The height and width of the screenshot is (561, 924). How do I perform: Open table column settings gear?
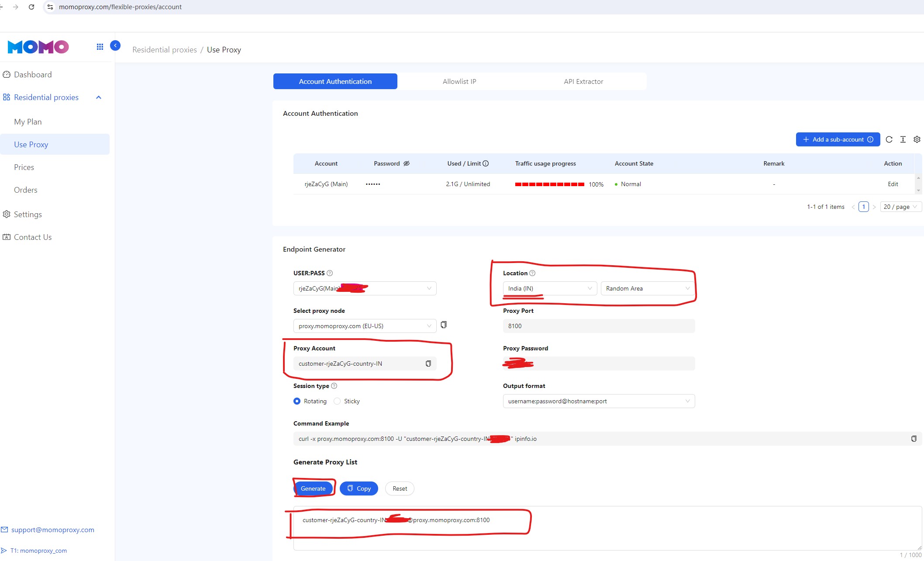(917, 139)
